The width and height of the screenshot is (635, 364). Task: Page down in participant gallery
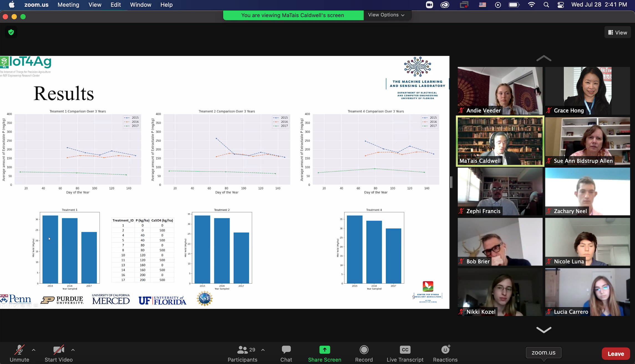point(544,330)
